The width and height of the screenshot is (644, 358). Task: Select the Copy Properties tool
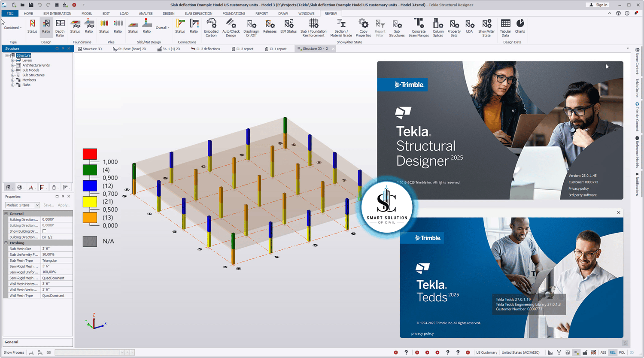[363, 28]
